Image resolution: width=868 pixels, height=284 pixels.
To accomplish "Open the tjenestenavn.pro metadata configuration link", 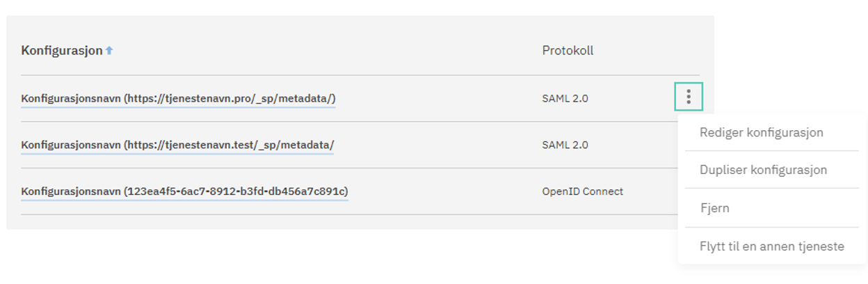I will coord(179,99).
